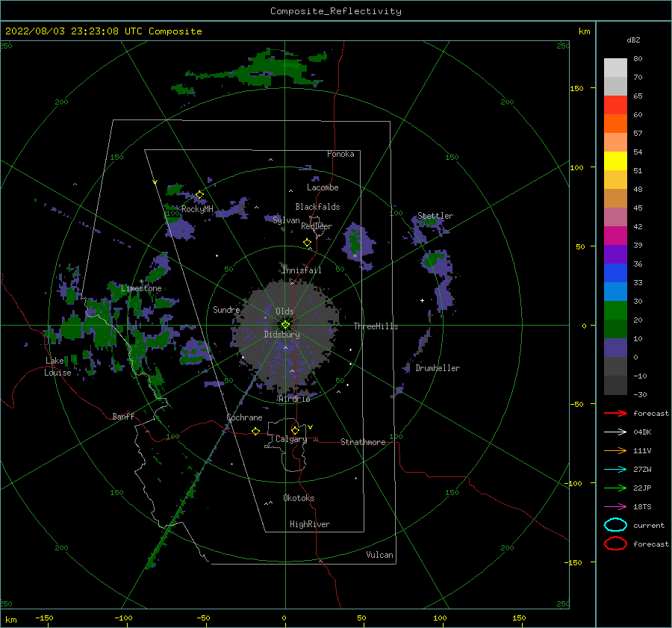This screenshot has width=672, height=628.
Task: Click the yellow diamond marker below RedDeer
Action: 307,242
